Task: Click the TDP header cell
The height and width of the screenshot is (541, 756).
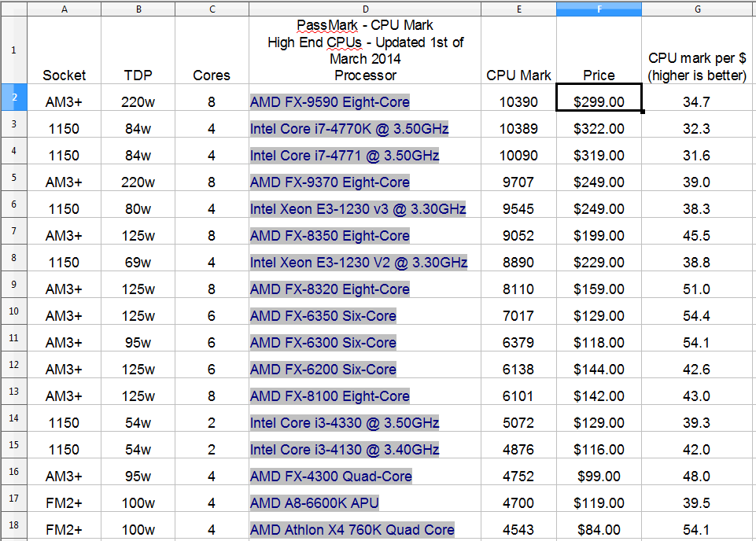Action: (138, 50)
